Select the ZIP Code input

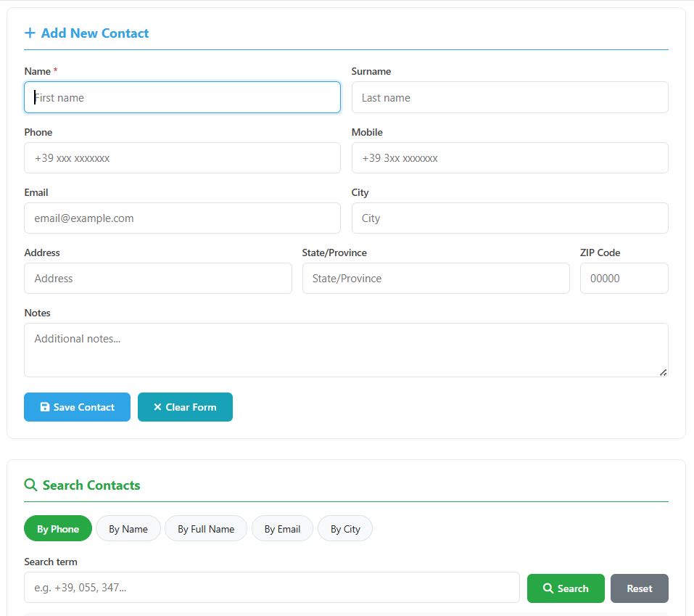(x=624, y=278)
